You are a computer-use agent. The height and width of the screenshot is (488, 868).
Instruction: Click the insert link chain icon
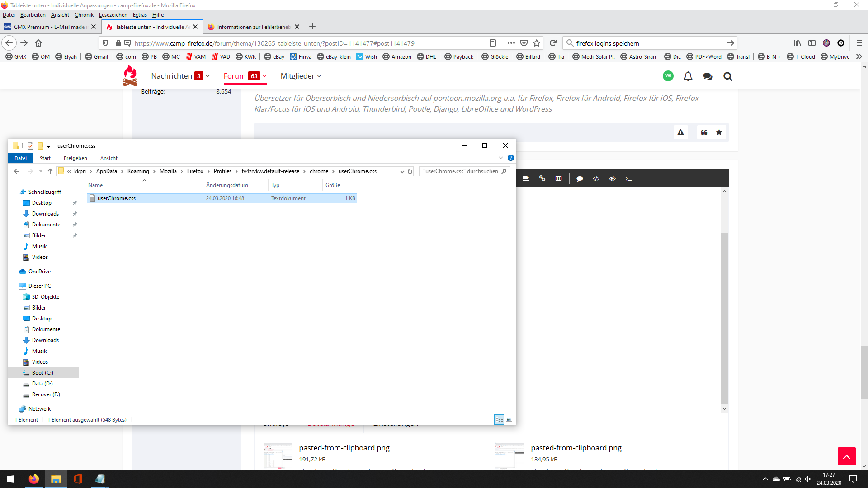point(542,178)
